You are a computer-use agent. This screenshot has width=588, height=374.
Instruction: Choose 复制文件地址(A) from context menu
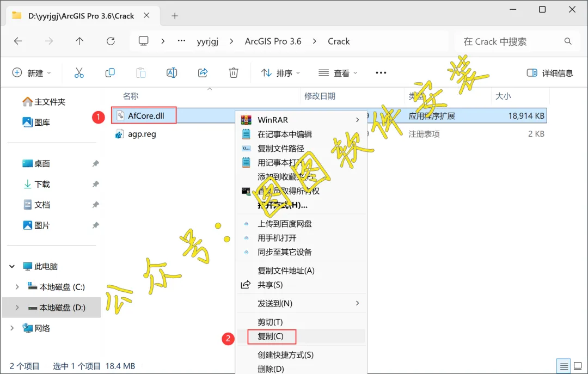[x=301, y=271]
